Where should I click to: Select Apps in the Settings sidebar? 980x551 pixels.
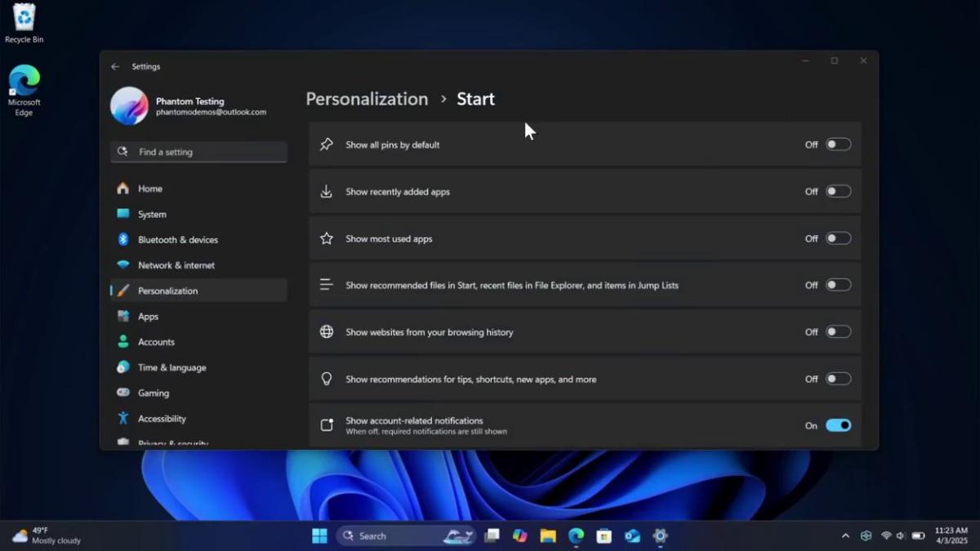point(149,316)
